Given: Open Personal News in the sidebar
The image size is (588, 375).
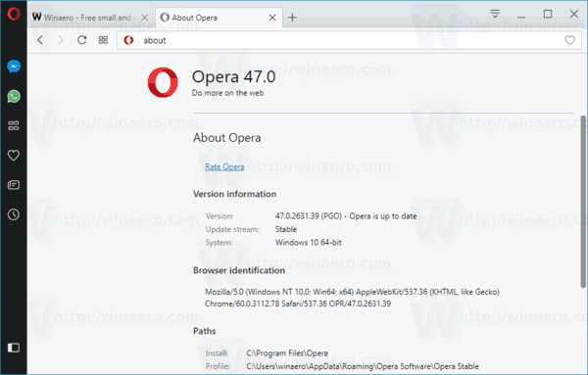Looking at the screenshot, I should coord(14,185).
